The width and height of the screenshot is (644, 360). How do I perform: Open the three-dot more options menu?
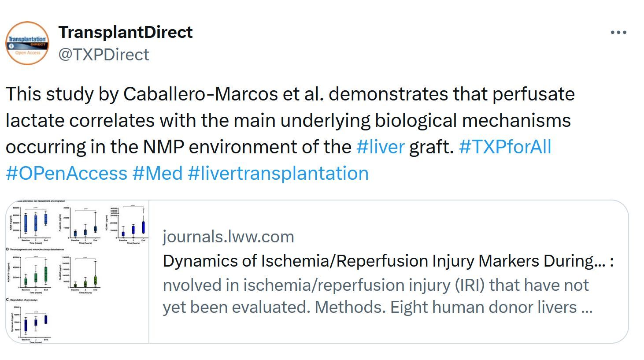tap(618, 33)
